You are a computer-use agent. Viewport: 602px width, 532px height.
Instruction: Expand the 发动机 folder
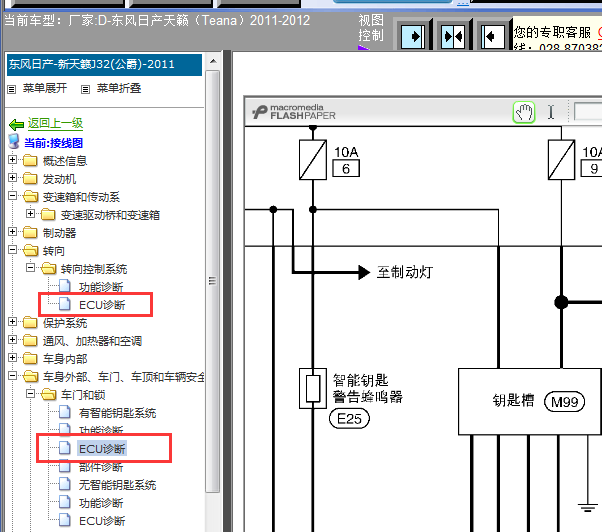[13, 177]
